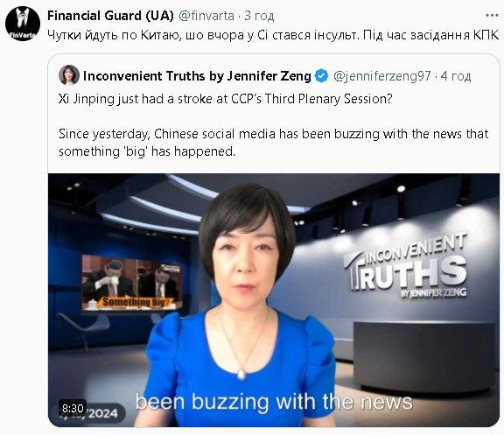Open Inconvenient Truths by Jennifer Zeng name
Viewport: 504px width, 435px height.
[197, 76]
